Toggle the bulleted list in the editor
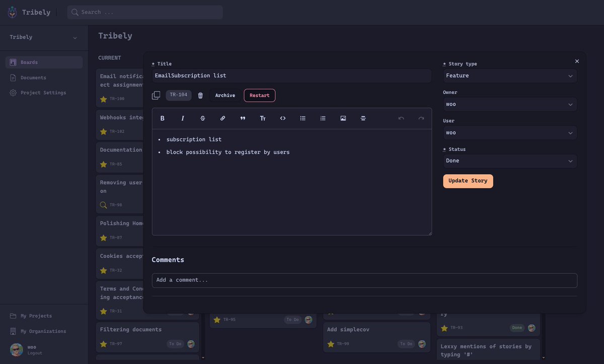The image size is (604, 364). pyautogui.click(x=303, y=118)
